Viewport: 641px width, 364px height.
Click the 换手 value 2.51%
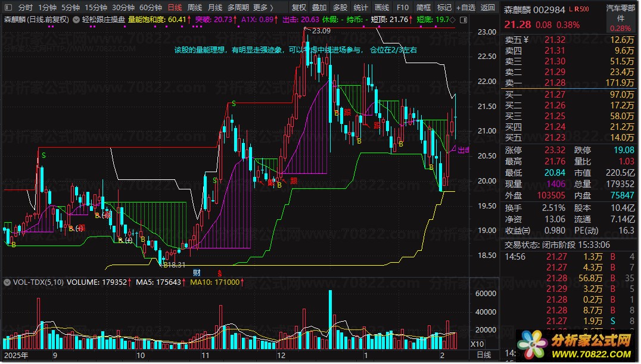[x=554, y=208]
